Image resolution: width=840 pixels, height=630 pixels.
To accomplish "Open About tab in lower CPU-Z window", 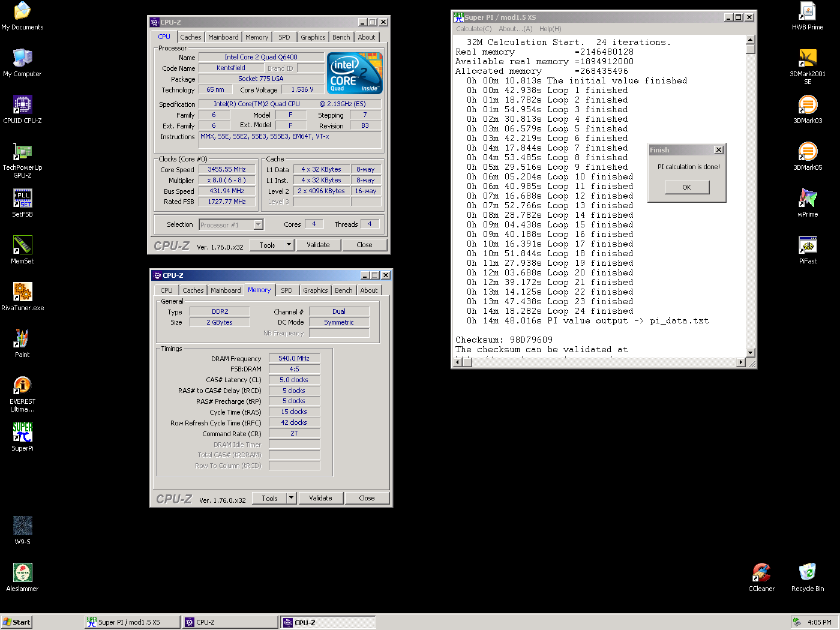I will (x=369, y=290).
